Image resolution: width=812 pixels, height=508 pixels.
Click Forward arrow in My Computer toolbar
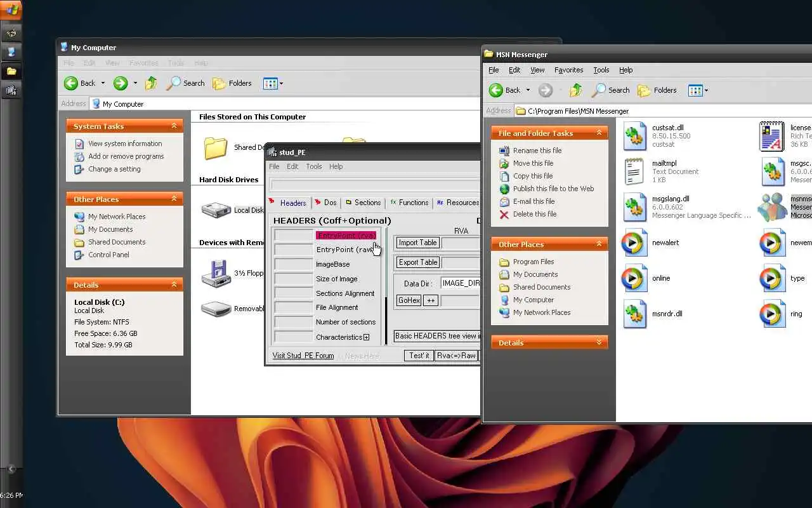coord(120,83)
